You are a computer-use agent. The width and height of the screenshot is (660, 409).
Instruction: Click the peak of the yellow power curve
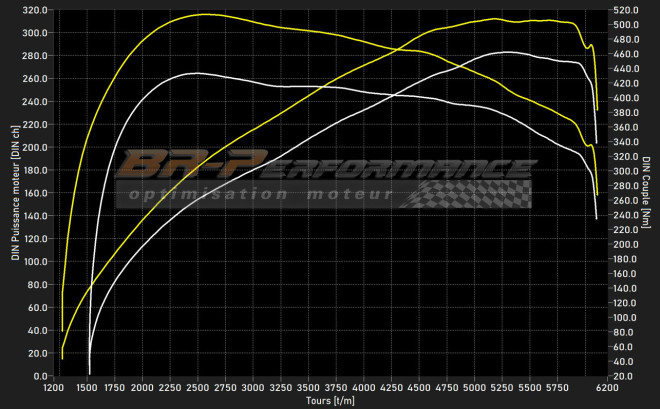494,18
